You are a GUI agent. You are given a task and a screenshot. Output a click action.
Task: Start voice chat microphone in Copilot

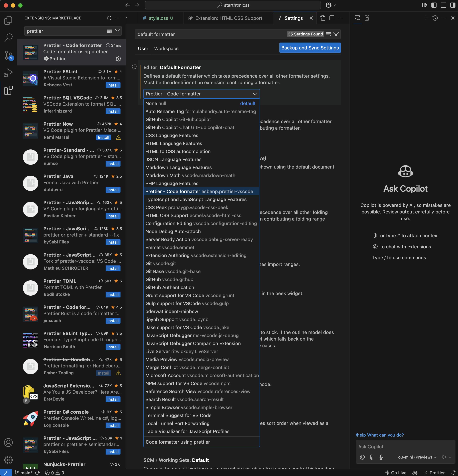pos(381,457)
